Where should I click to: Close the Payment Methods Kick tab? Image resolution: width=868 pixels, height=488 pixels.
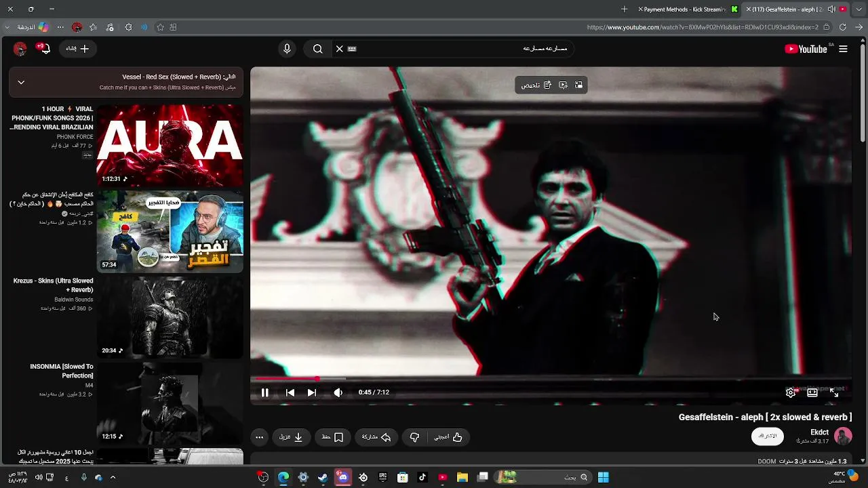coord(641,9)
